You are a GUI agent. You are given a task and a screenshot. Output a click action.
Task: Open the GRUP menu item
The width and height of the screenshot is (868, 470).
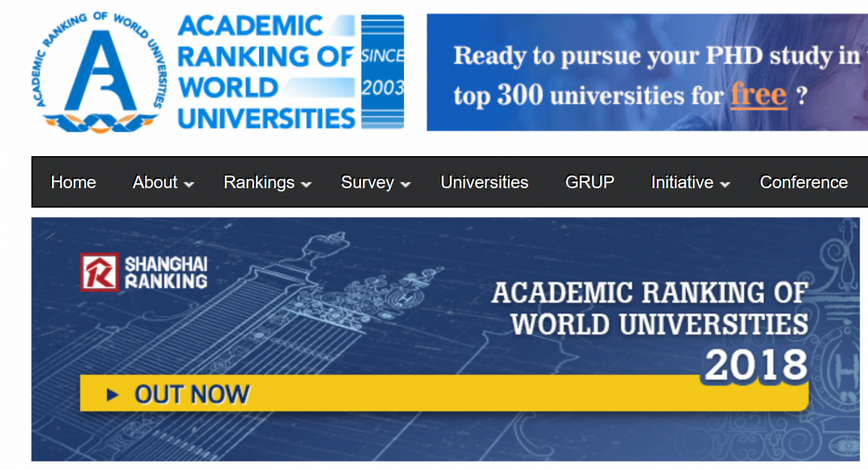tap(589, 182)
